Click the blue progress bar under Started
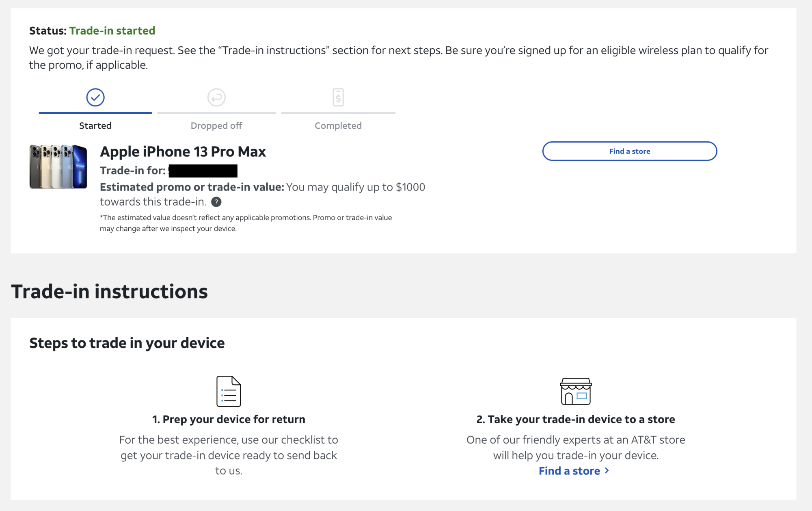 coord(95,113)
